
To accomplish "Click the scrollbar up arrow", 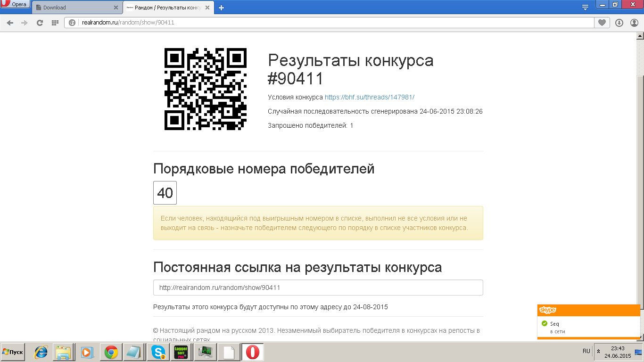I will pyautogui.click(x=640, y=35).
